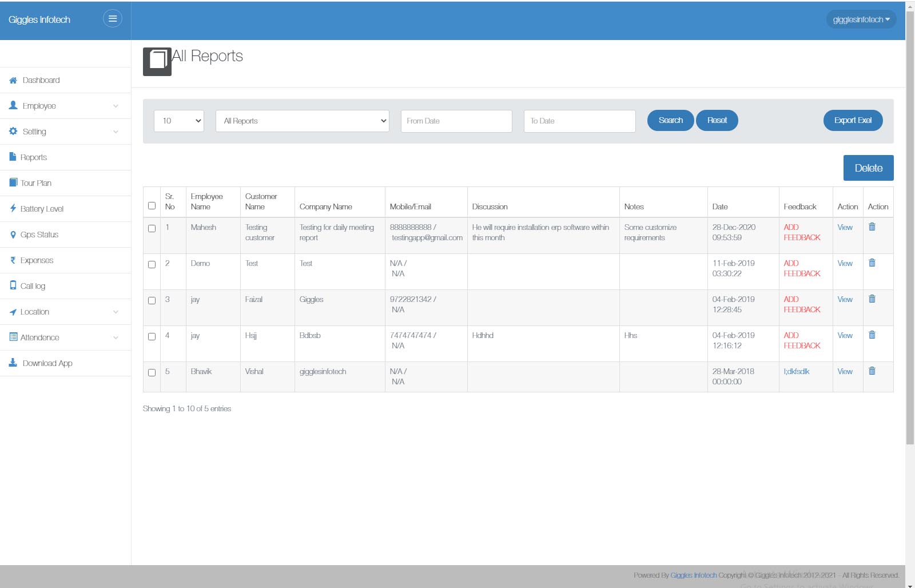Delete Hsjj customer row trash icon
The image size is (915, 588).
872,335
